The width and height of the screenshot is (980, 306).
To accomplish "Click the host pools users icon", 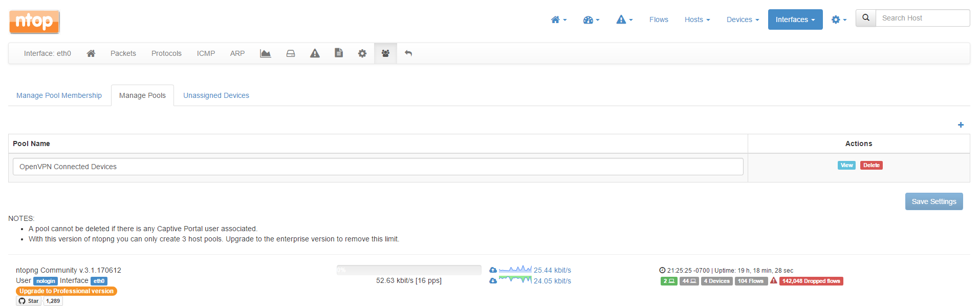I will (385, 53).
